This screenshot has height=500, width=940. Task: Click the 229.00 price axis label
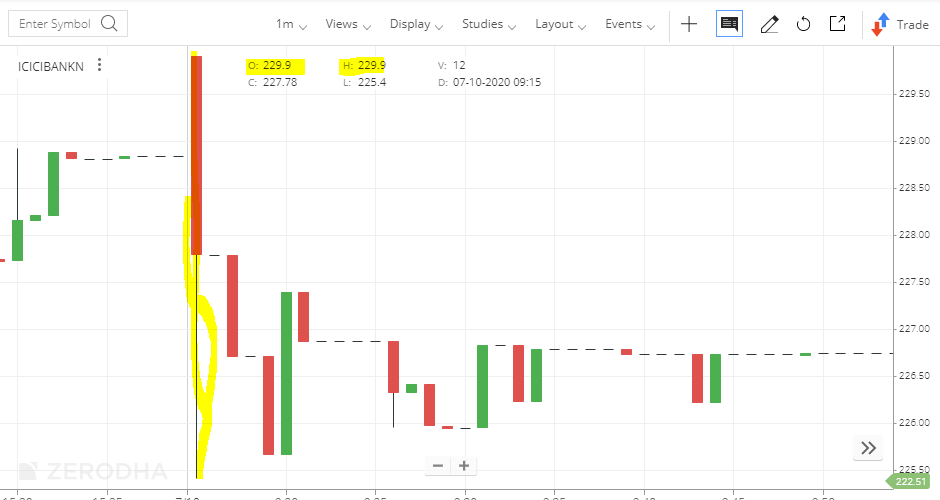(x=915, y=141)
